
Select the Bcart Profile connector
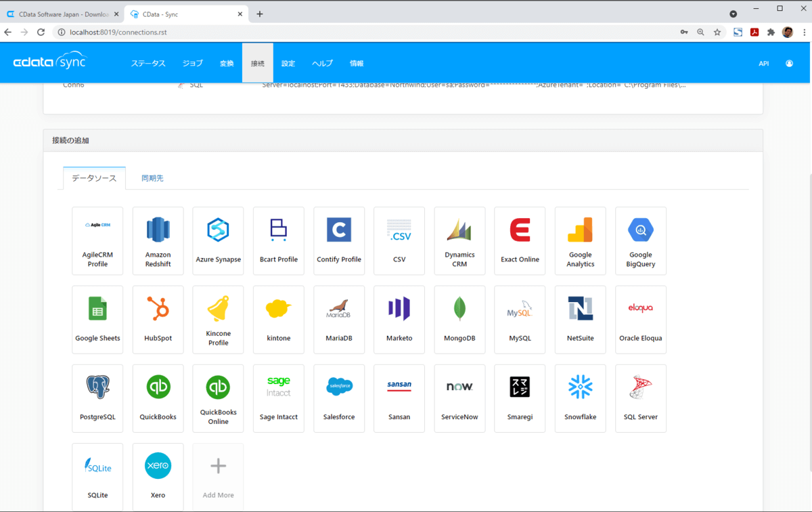pos(278,241)
